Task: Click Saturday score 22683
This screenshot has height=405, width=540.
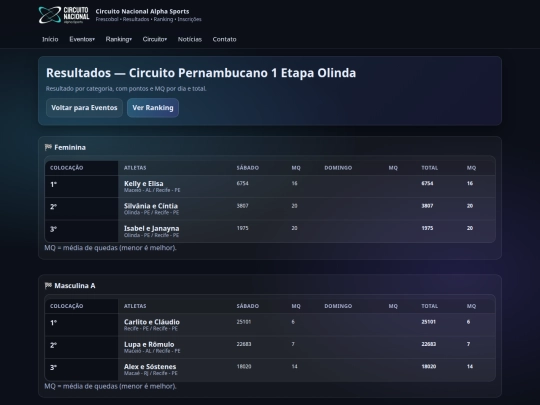Action: click(x=244, y=344)
